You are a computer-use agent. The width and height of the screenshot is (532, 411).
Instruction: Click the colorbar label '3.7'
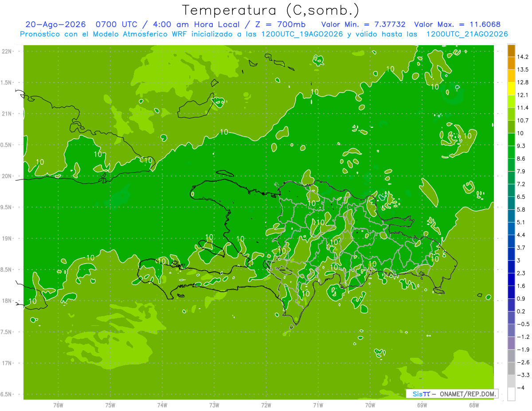(522, 248)
